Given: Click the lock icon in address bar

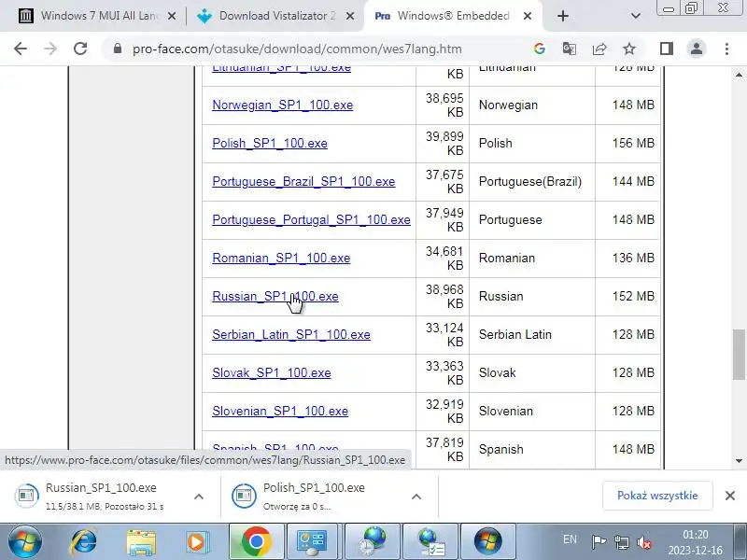Looking at the screenshot, I should pyautogui.click(x=118, y=49).
